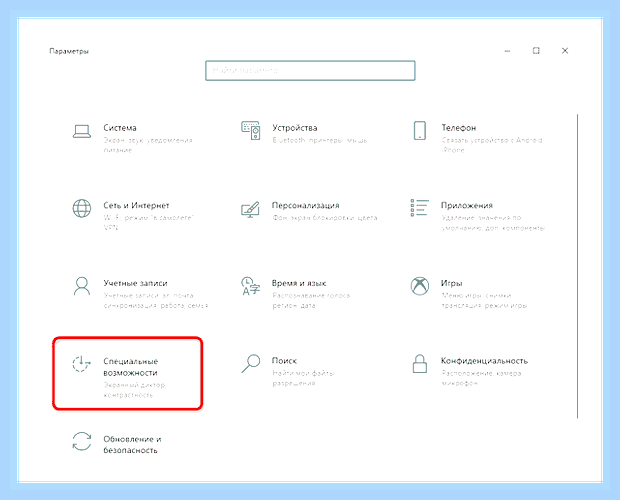Click the search magnifier in the field
This screenshot has height=500, width=620.
[x=405, y=71]
